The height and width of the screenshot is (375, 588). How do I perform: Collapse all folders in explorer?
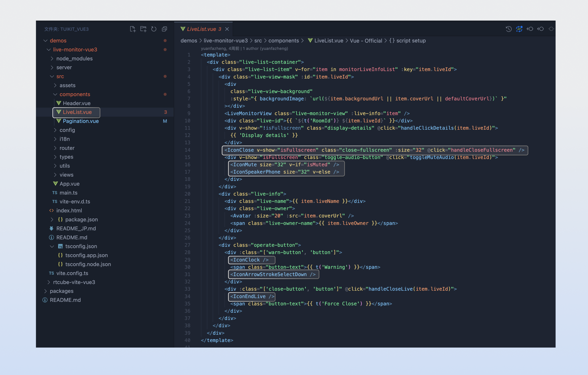click(x=164, y=29)
